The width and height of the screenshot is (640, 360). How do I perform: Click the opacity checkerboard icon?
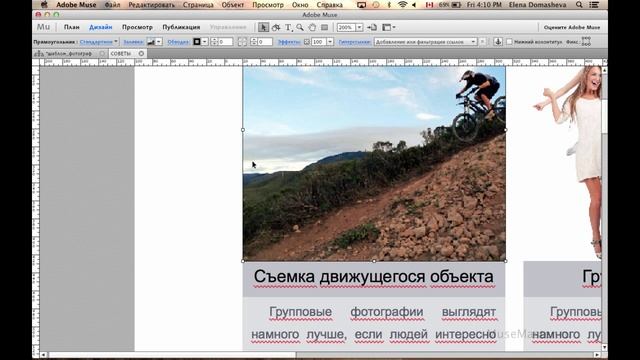(307, 42)
